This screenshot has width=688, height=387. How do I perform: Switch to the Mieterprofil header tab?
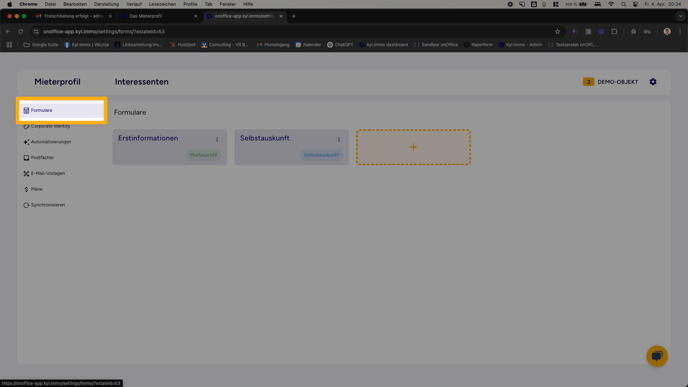tap(57, 82)
